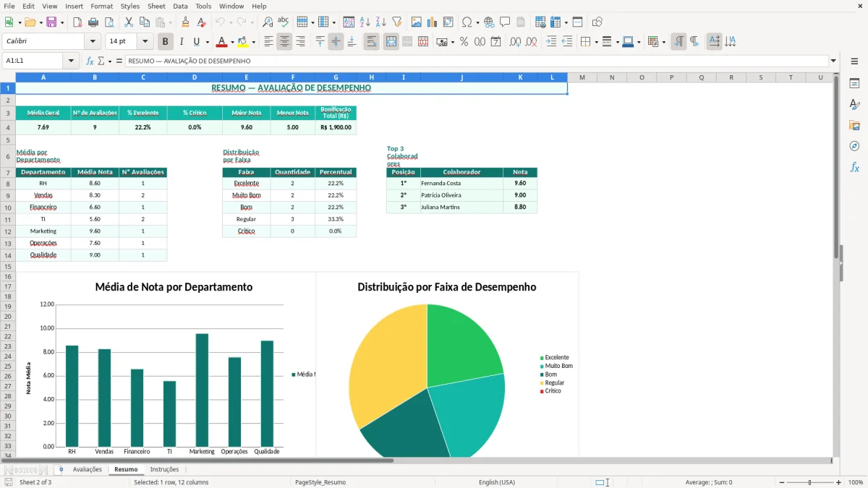
Task: Expand the Name Box dropdown
Action: click(x=71, y=61)
